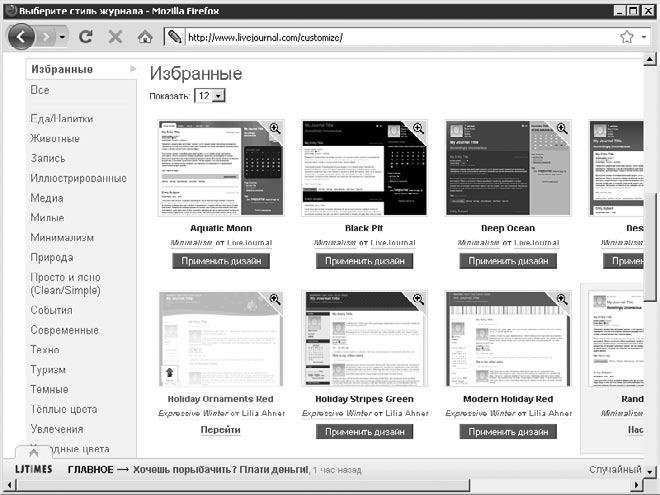
Task: Enlarge Holiday Stripes Green preview via magnifier
Action: [x=419, y=299]
